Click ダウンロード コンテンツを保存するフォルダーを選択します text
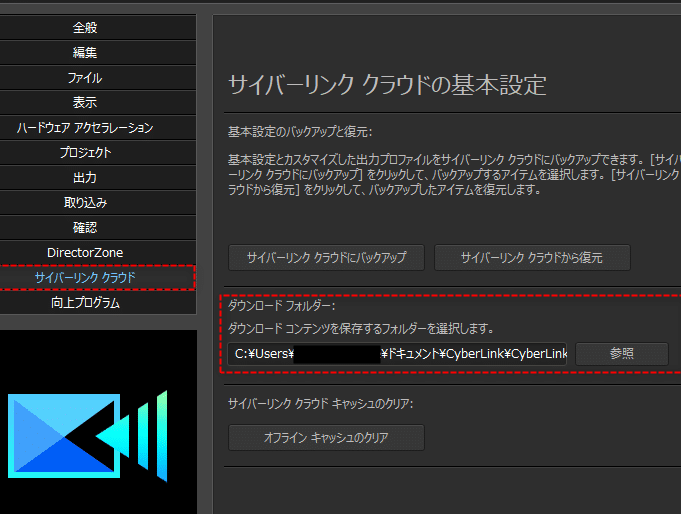The image size is (681, 514). (x=361, y=328)
